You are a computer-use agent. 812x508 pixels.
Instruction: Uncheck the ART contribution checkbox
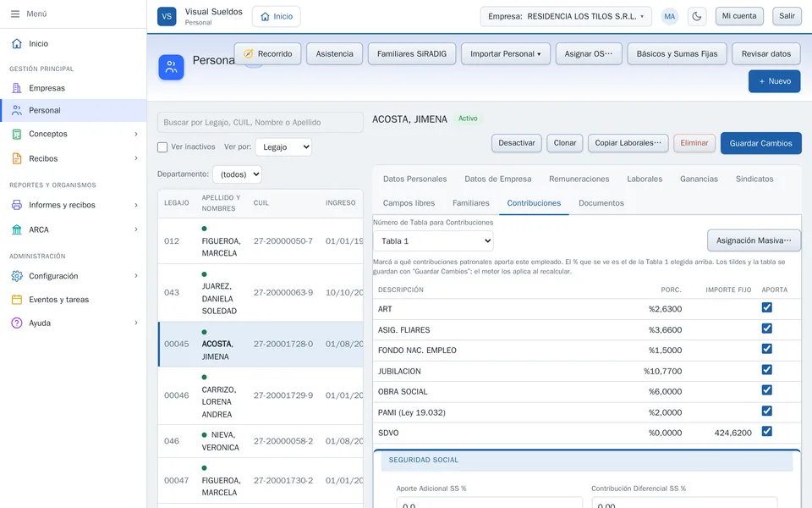tap(767, 307)
